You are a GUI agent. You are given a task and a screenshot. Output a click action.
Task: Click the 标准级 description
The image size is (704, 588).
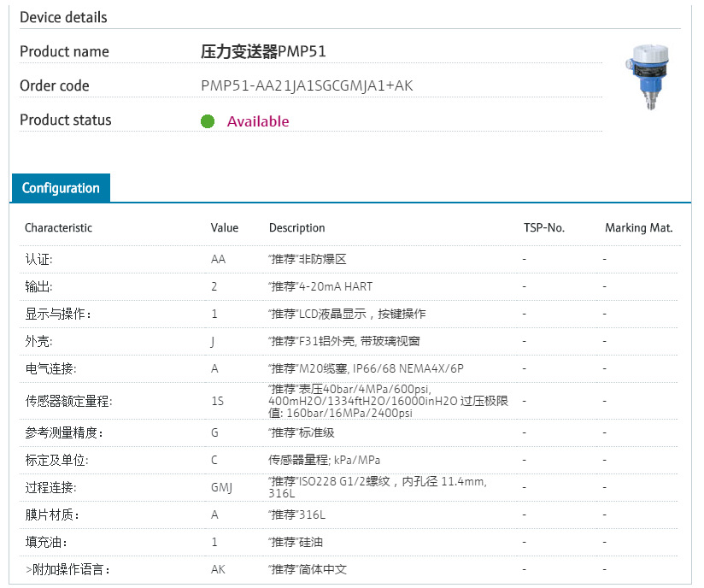point(302,432)
